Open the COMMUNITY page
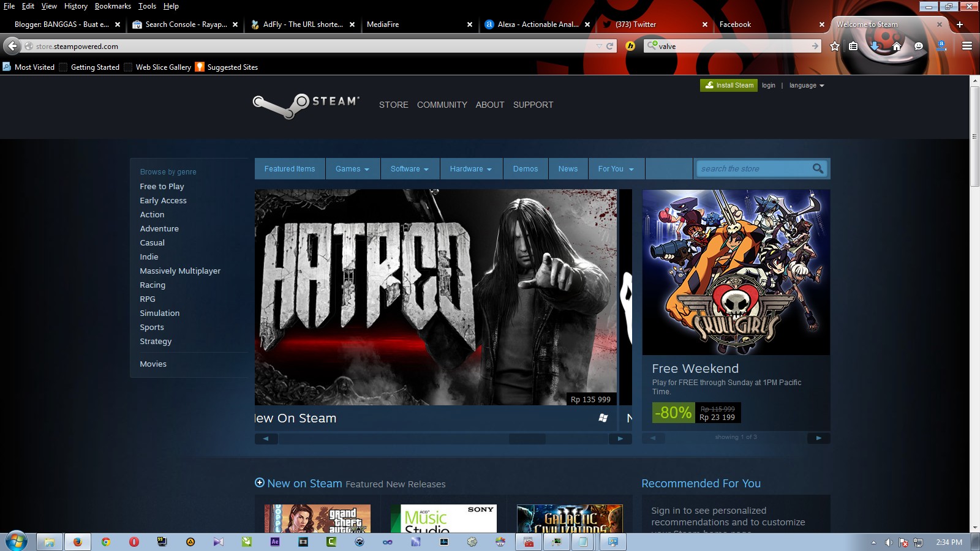This screenshot has height=551, width=980. 442,105
